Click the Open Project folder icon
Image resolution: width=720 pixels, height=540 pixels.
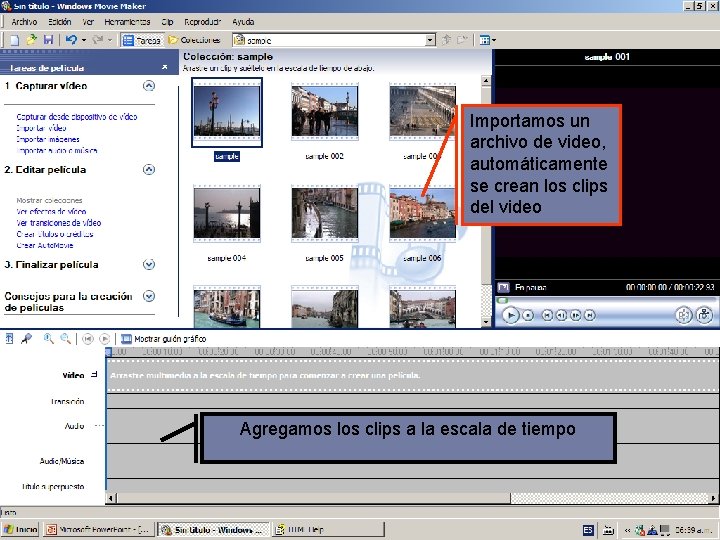tap(31, 40)
